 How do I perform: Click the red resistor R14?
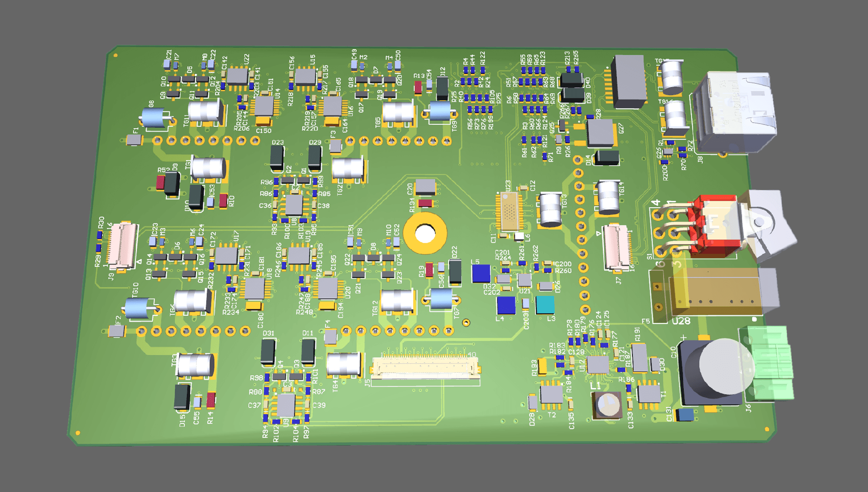211,400
